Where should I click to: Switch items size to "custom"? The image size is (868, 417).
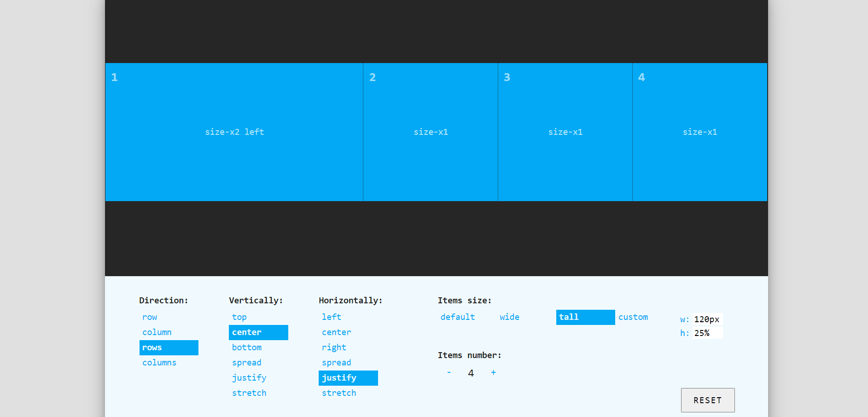pos(633,317)
